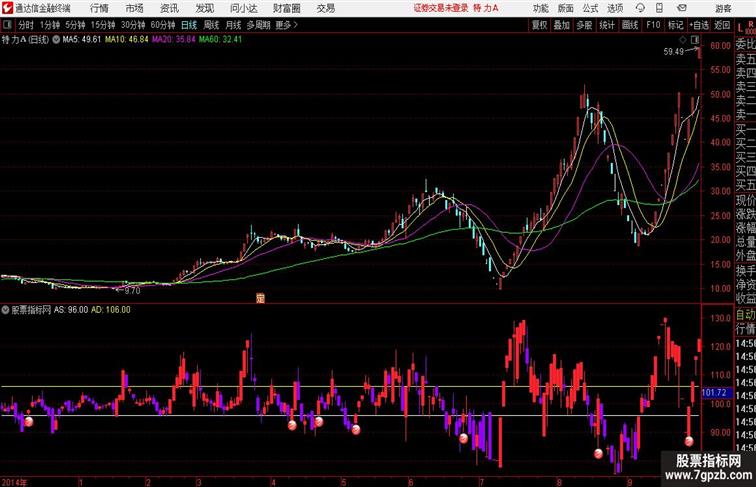The width and height of the screenshot is (756, 487).
Task: Click the Tongdaxin red logo icon
Action: pyautogui.click(x=7, y=8)
